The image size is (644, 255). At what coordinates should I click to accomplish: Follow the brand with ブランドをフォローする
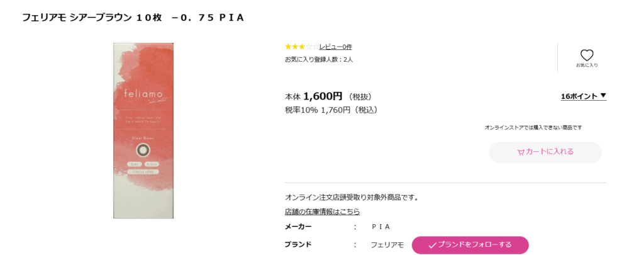[470, 245]
